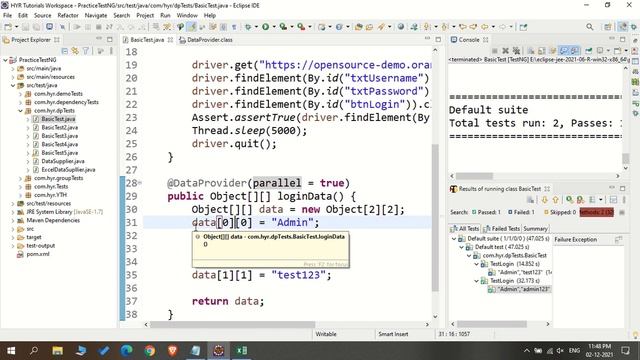The width and height of the screenshot is (640, 360).
Task: Open Microsoft Edge from the taskbar
Action: coord(127,351)
